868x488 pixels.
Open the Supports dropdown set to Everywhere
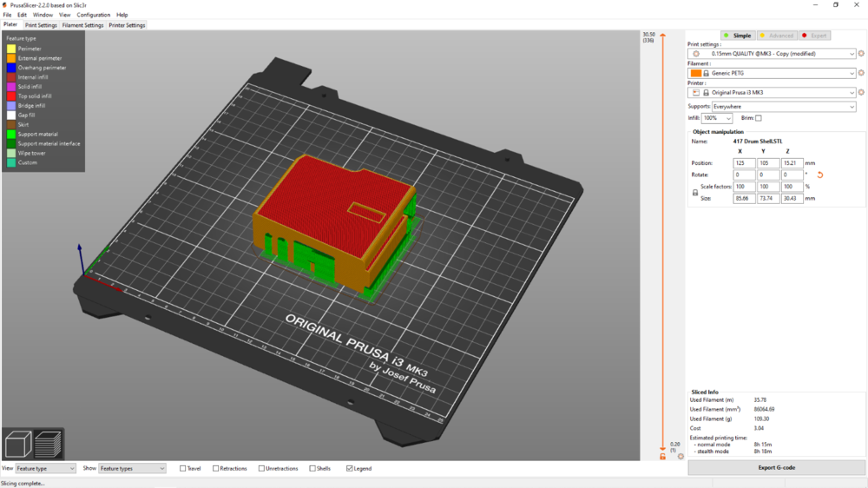(783, 107)
